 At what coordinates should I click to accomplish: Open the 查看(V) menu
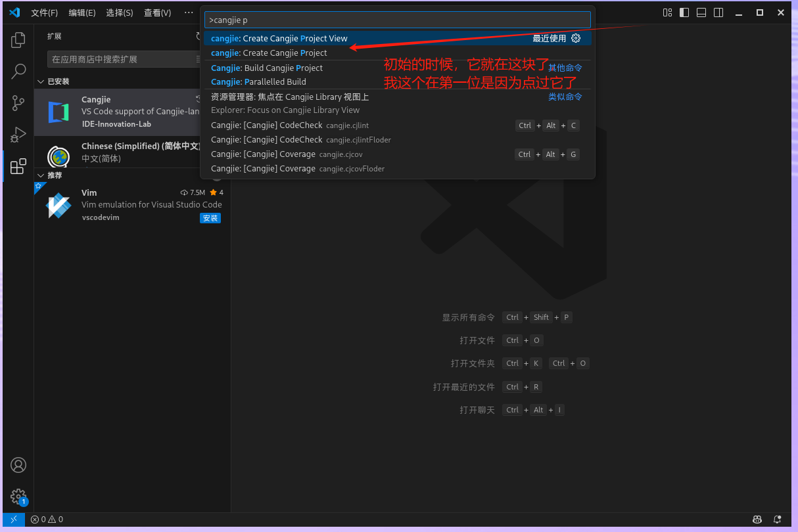click(x=158, y=12)
